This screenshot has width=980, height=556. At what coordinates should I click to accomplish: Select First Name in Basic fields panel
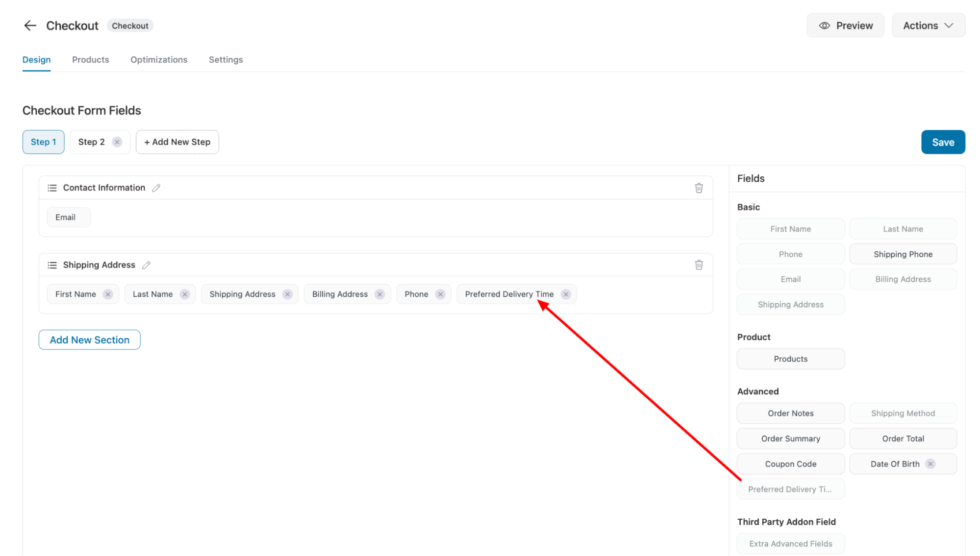pyautogui.click(x=790, y=229)
